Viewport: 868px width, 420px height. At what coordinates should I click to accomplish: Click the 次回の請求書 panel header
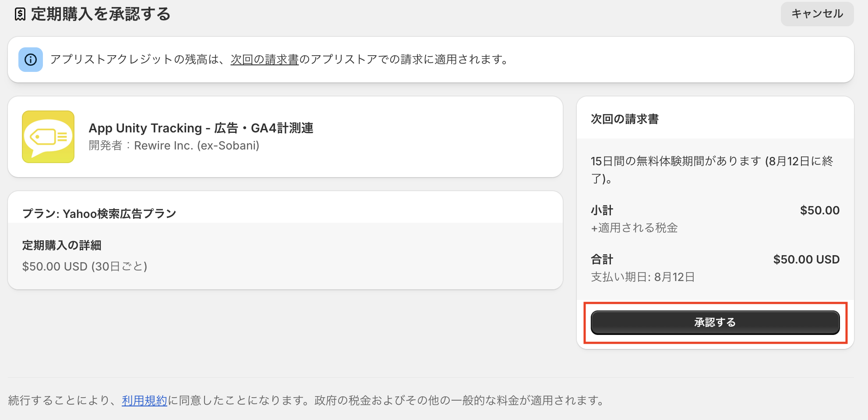[x=625, y=119]
